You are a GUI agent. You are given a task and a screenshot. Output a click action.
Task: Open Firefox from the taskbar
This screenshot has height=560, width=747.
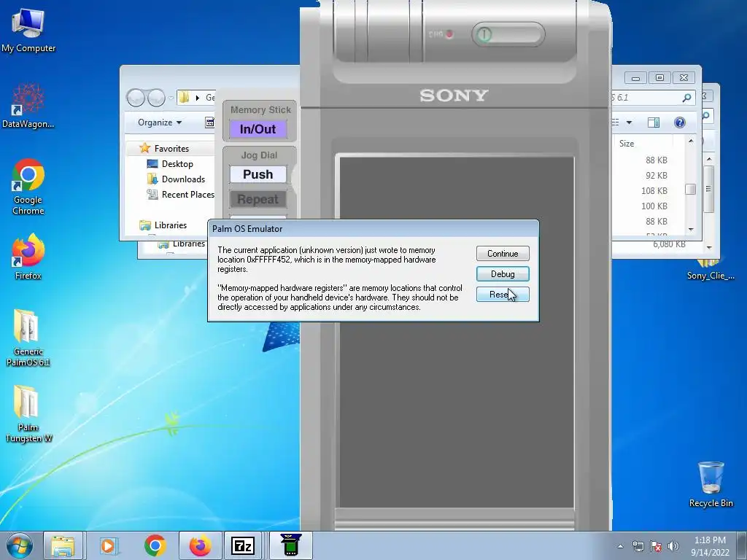click(x=200, y=545)
